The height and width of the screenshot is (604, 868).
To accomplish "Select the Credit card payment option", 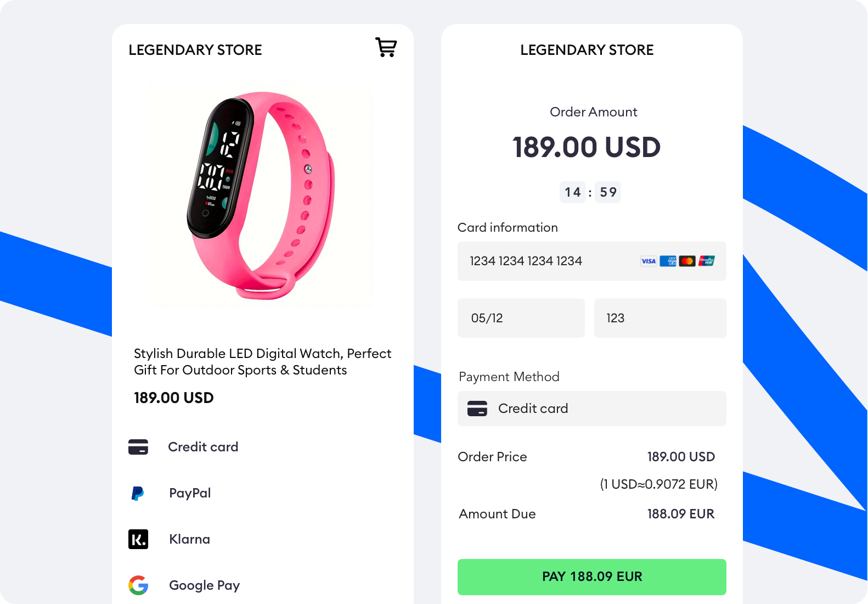I will click(203, 447).
